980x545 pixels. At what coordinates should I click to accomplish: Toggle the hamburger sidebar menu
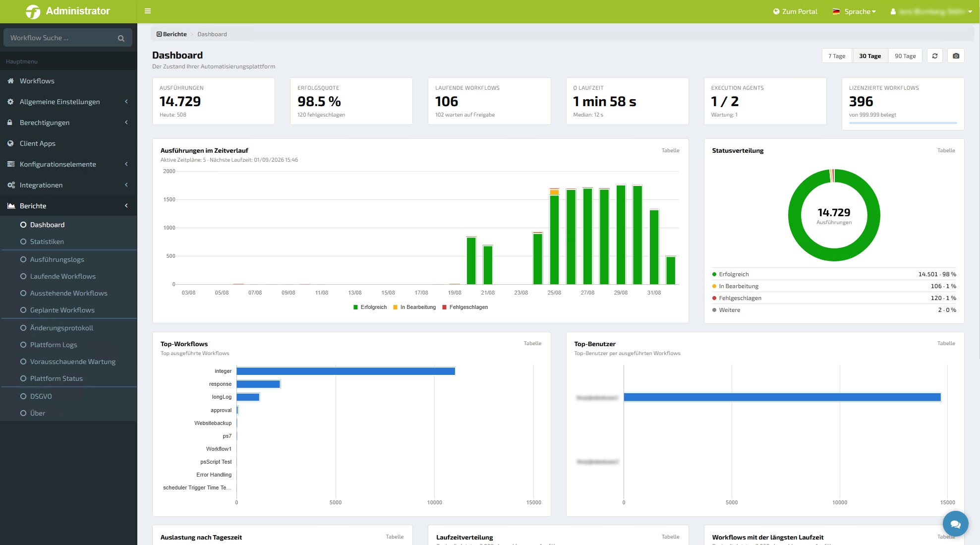[148, 11]
